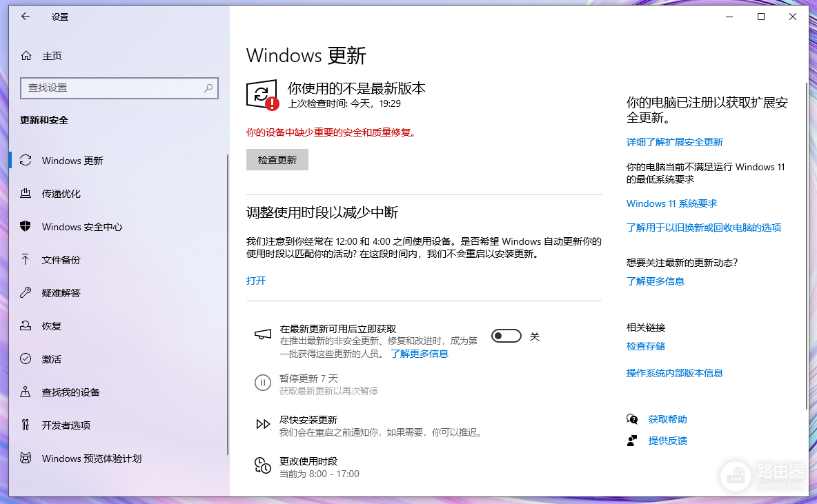Click the 激活 checkmark circle icon
This screenshot has width=817, height=504.
[26, 359]
